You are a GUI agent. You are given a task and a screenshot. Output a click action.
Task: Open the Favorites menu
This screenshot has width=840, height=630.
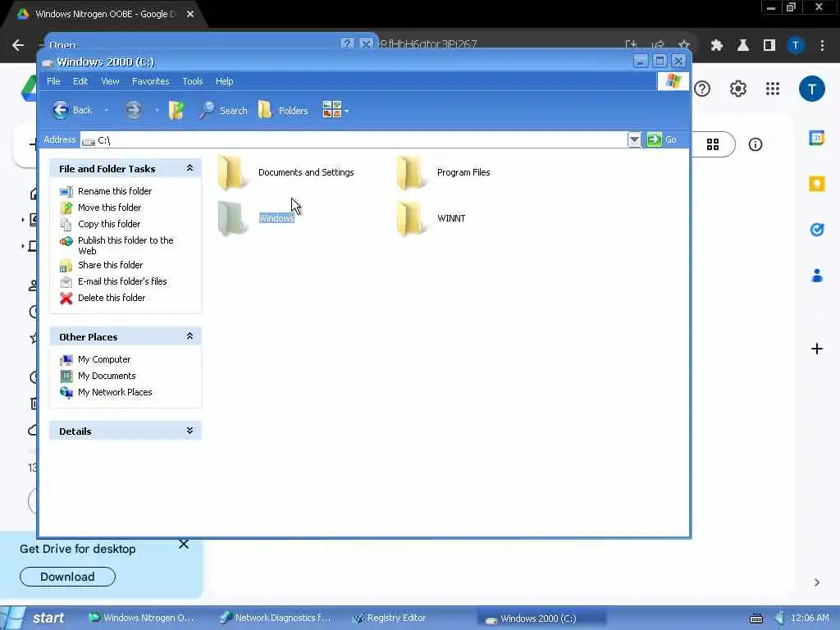coord(151,81)
